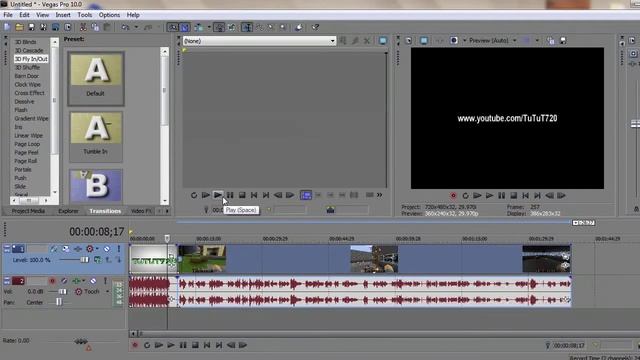Click Loop Playback icon in Trimmer
The height and width of the screenshot is (360, 640).
(x=194, y=195)
